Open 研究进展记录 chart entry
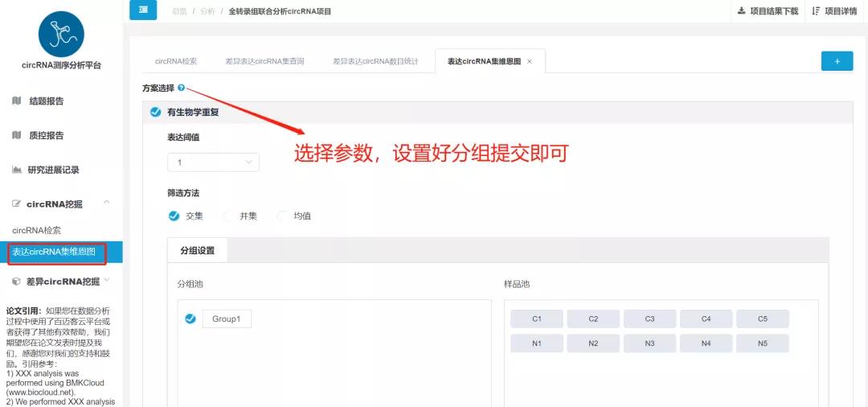The width and height of the screenshot is (868, 407). (53, 170)
